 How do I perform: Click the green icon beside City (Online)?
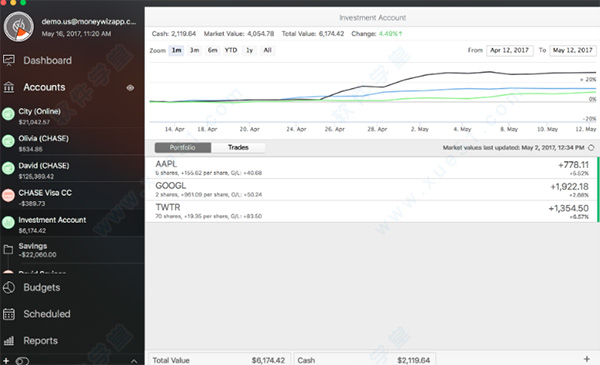8,114
